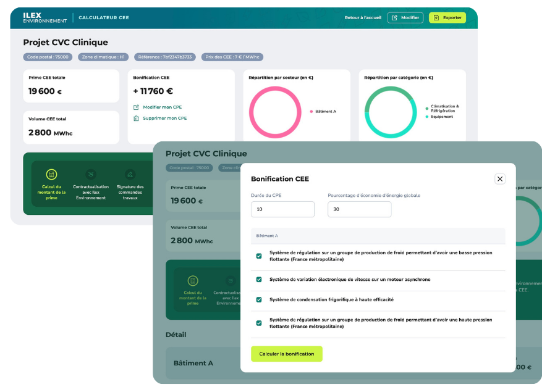555x392 pixels.
Task: Close the Bonification CEE dialog
Action: [500, 179]
